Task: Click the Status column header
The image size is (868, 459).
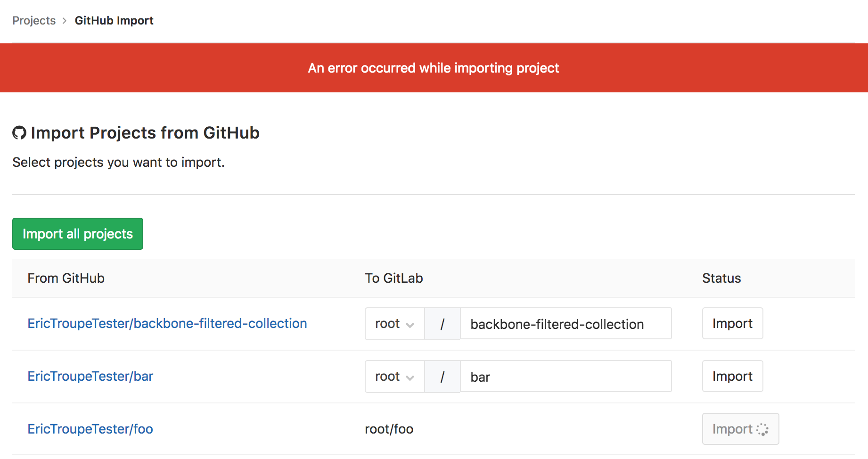Action: tap(721, 279)
